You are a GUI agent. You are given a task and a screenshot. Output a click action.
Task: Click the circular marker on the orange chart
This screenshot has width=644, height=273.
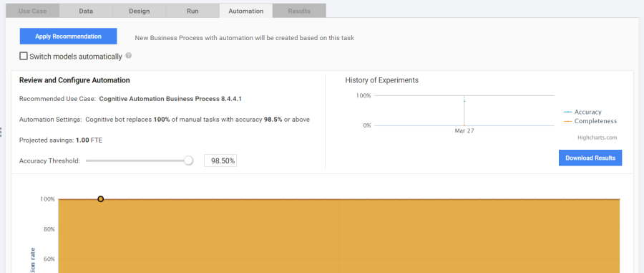point(101,199)
